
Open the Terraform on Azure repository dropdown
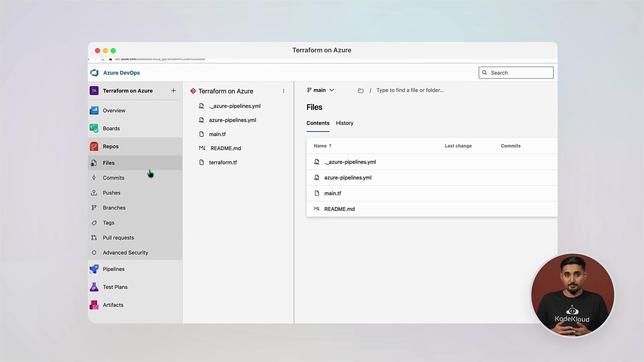coord(226,91)
